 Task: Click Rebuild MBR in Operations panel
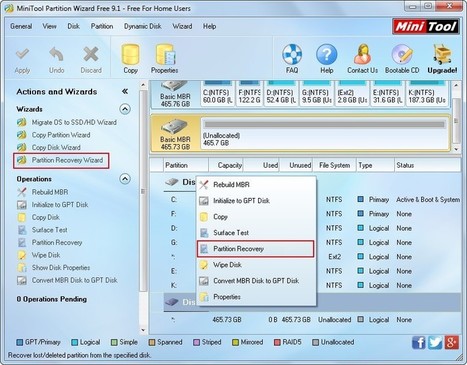[42, 192]
